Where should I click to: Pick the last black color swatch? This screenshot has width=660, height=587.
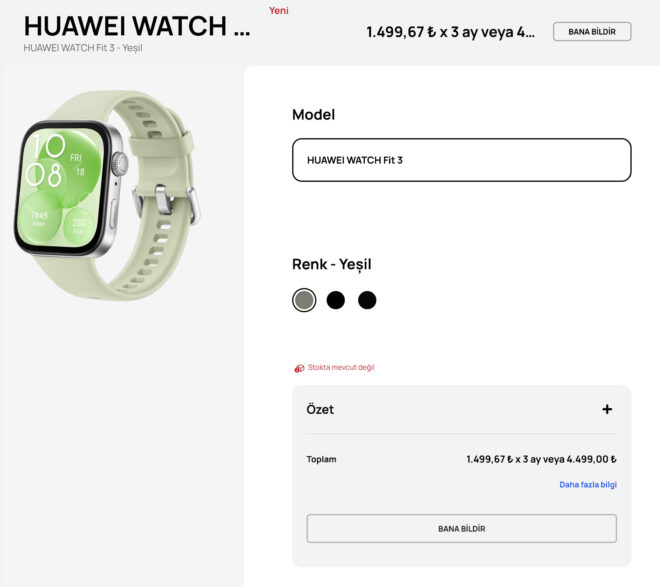tap(367, 300)
